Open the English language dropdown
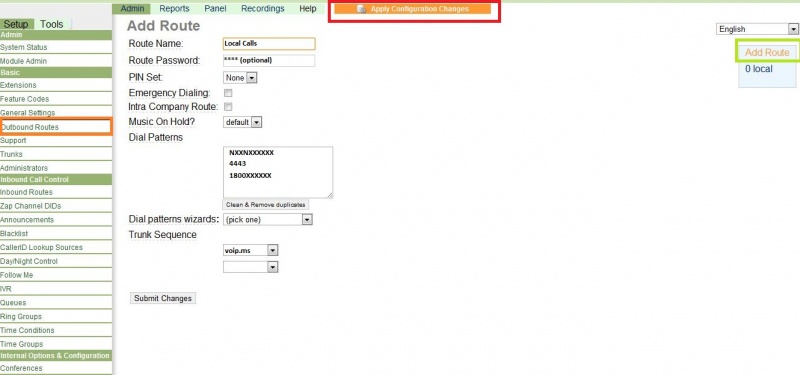This screenshot has width=800, height=375. click(757, 29)
